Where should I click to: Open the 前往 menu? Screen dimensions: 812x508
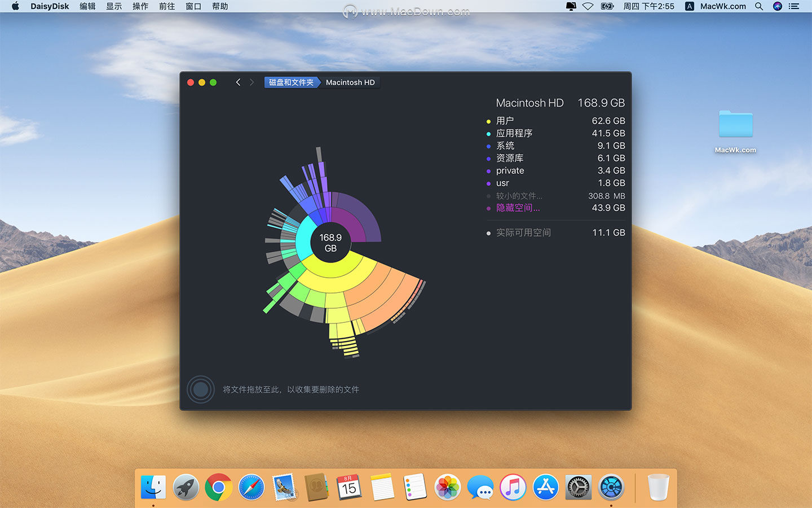[167, 6]
